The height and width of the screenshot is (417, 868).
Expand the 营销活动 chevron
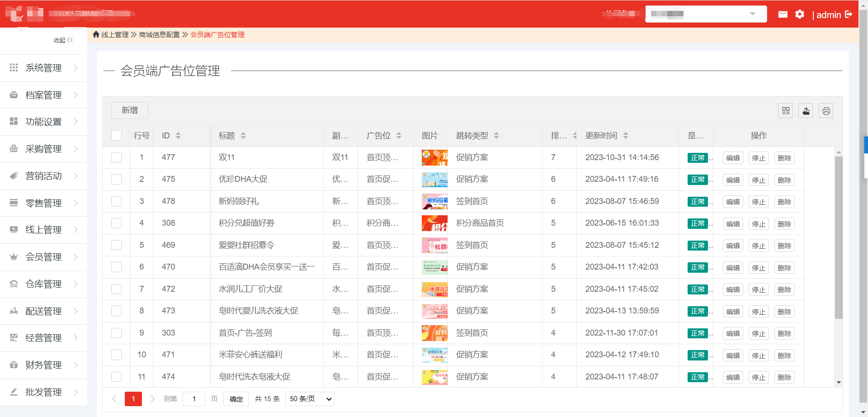pyautogui.click(x=75, y=176)
